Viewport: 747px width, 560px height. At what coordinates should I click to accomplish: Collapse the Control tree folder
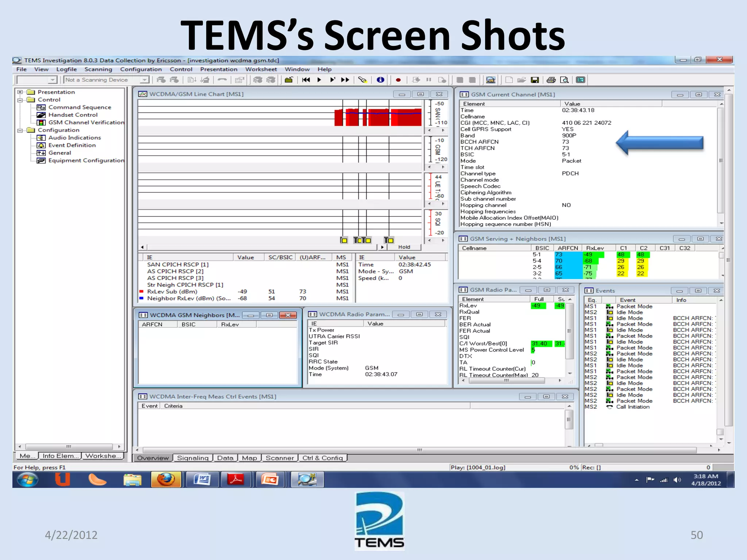20,100
